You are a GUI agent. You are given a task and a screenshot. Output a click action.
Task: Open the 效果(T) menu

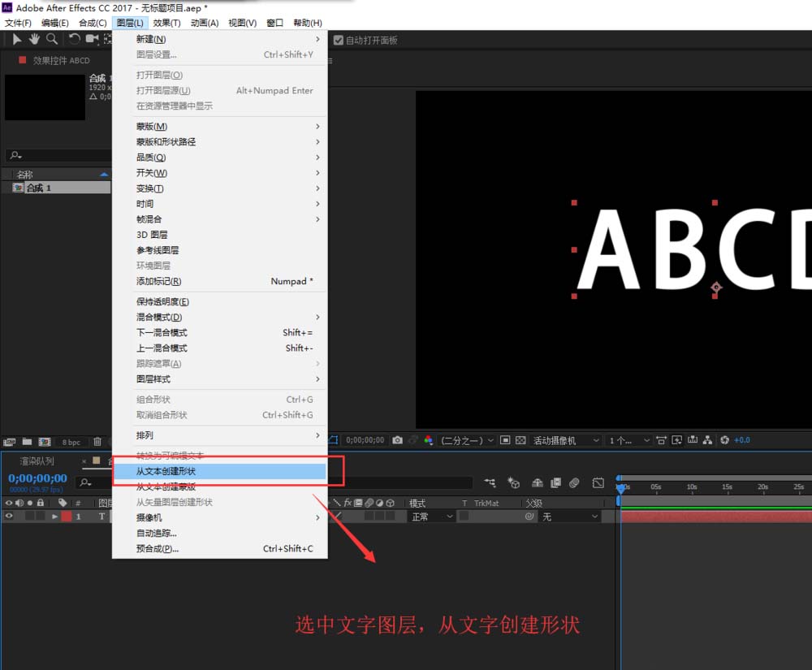(x=166, y=23)
